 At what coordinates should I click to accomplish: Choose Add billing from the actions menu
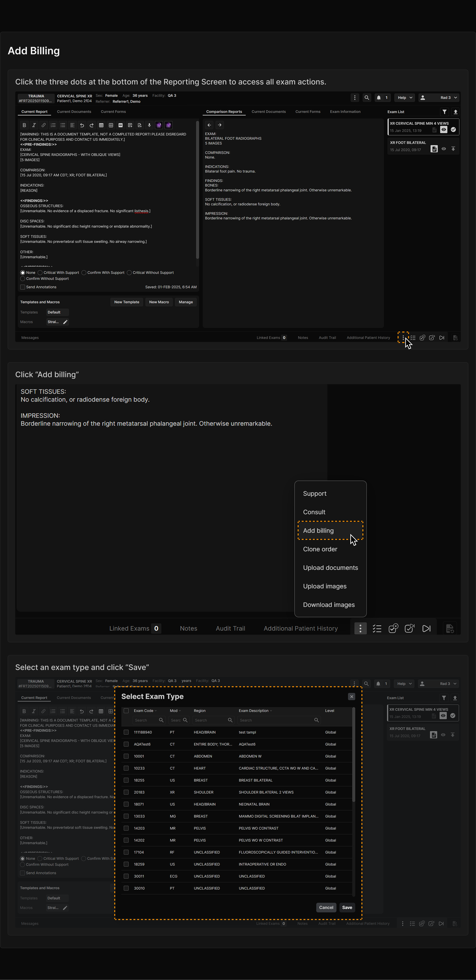tap(330, 531)
